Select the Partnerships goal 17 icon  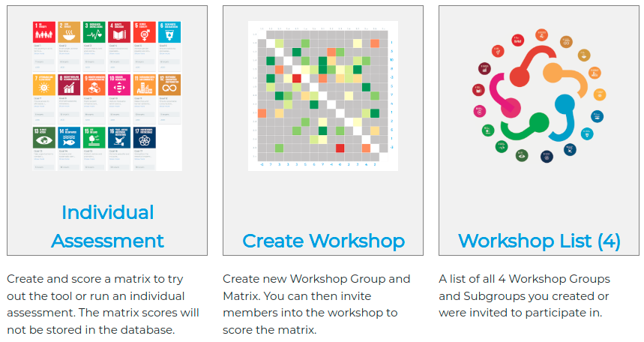[x=145, y=138]
